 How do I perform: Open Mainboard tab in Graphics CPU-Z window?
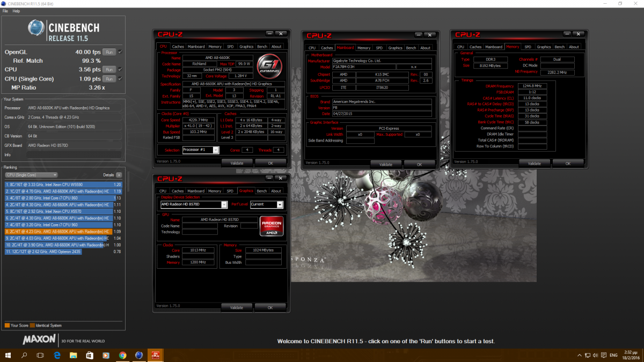[x=196, y=191]
